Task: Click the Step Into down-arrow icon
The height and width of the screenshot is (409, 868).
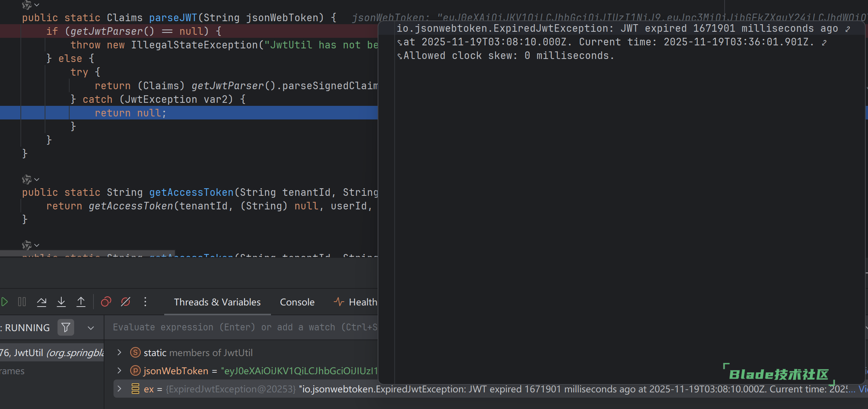Action: 61,302
